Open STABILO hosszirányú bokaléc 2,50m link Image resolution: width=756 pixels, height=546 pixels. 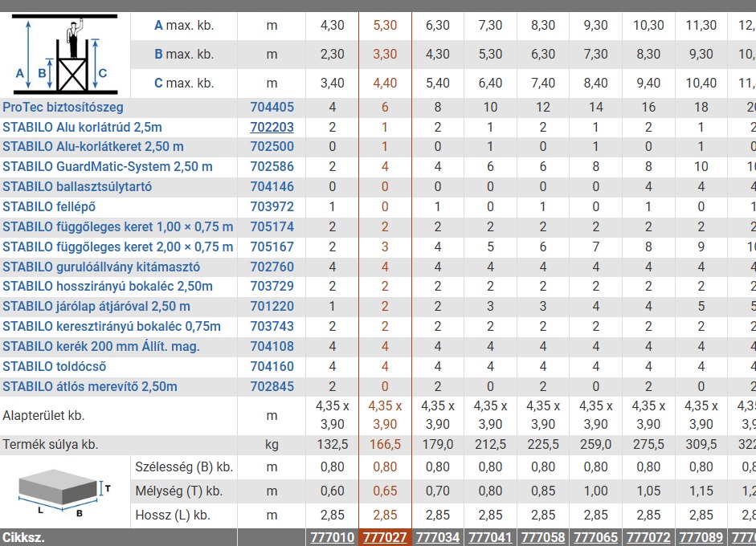click(108, 287)
